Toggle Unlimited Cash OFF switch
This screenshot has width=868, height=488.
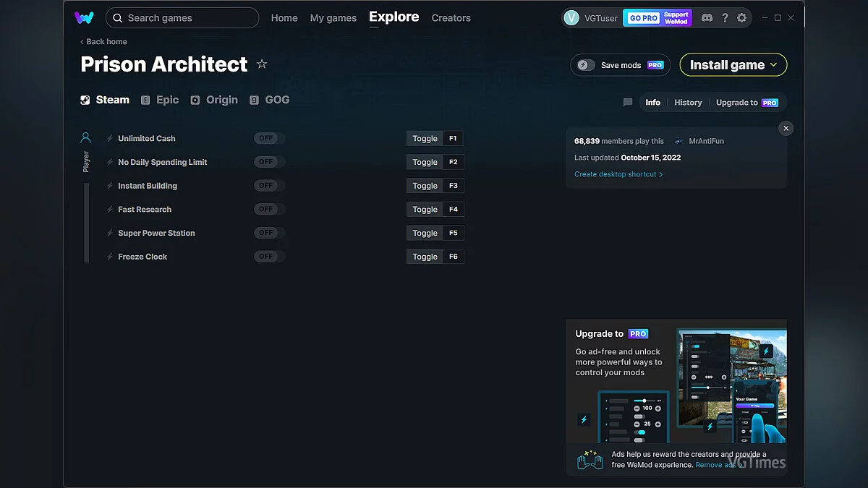pos(269,139)
